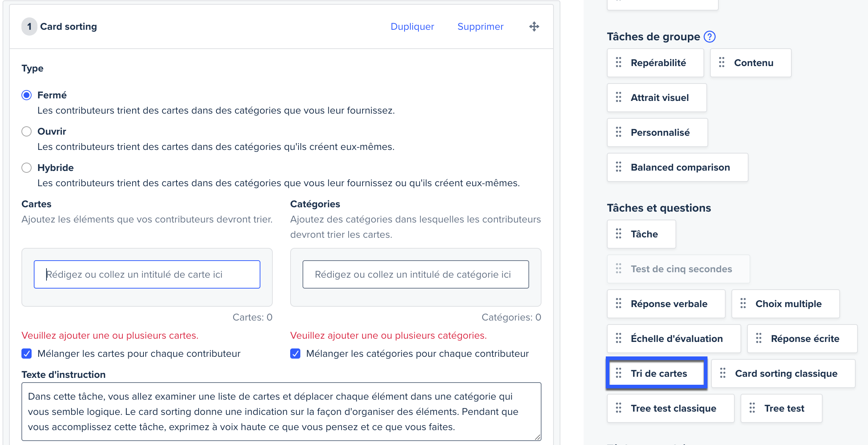Click the Dupliquer link
This screenshot has width=868, height=445.
(x=412, y=26)
